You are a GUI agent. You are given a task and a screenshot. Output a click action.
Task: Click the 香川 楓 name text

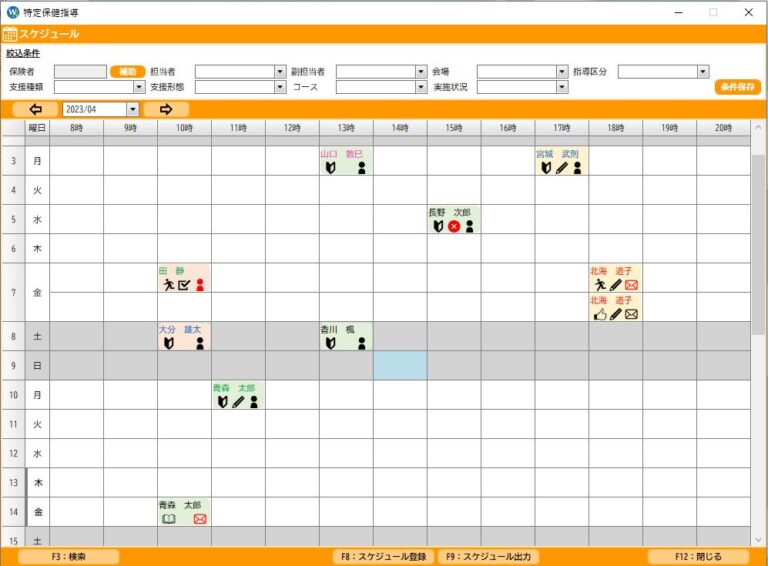point(337,330)
